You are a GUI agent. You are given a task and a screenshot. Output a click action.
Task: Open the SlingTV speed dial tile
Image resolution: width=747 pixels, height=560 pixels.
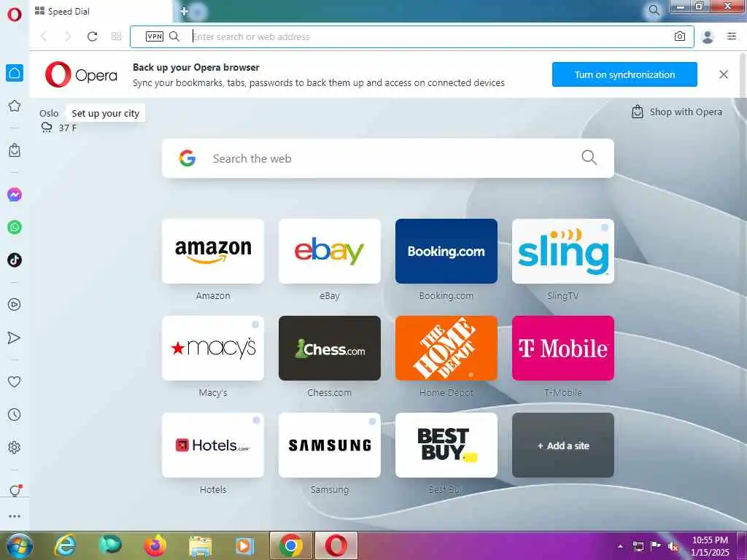click(x=563, y=251)
